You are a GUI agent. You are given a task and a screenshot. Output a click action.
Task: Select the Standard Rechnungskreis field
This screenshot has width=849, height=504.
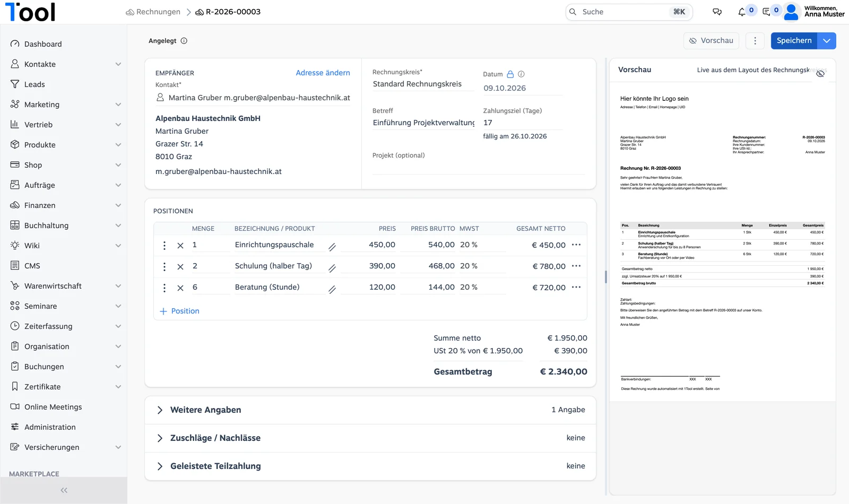point(423,84)
